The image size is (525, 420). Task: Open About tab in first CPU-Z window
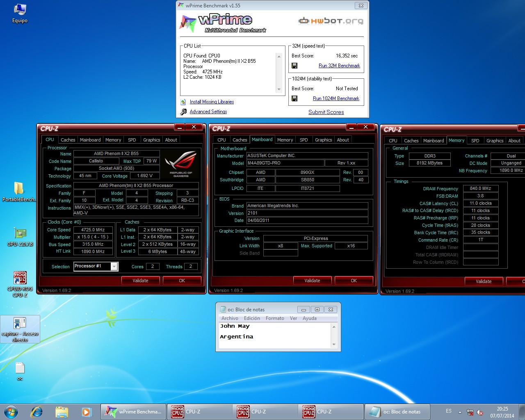click(171, 140)
